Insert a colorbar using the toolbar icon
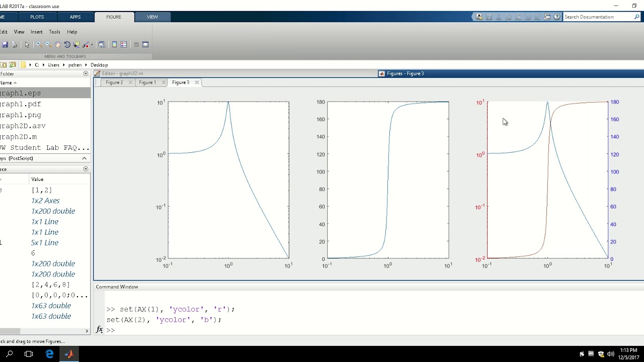 coord(114,45)
